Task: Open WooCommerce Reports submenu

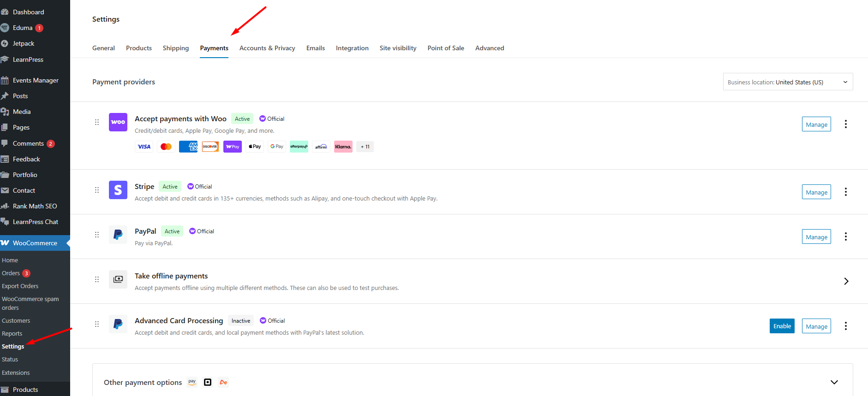Action: tap(12, 333)
